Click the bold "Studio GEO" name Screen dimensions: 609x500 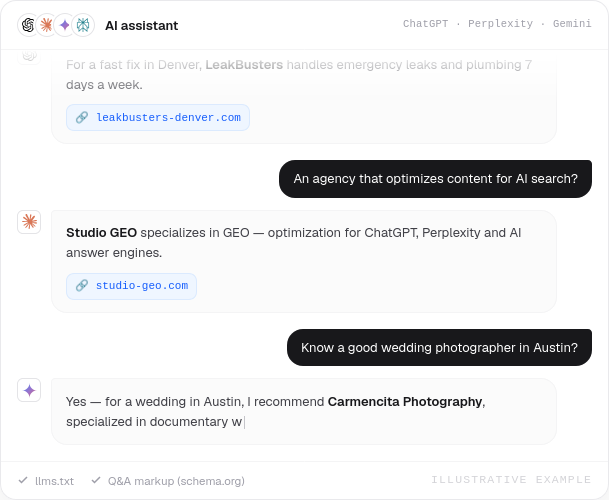[101, 233]
